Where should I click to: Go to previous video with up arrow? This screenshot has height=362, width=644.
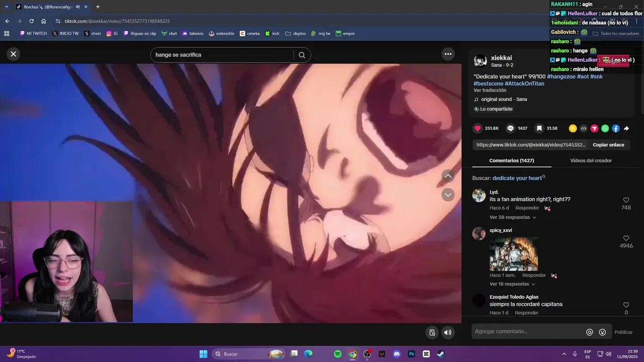point(448,175)
